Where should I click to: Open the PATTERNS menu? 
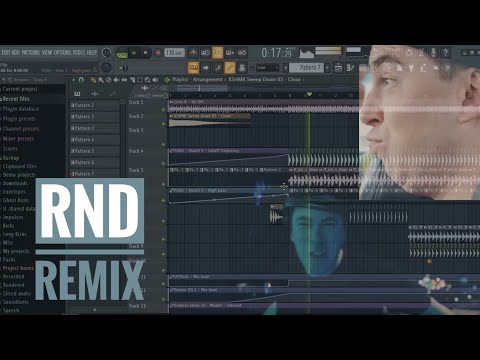(x=31, y=52)
